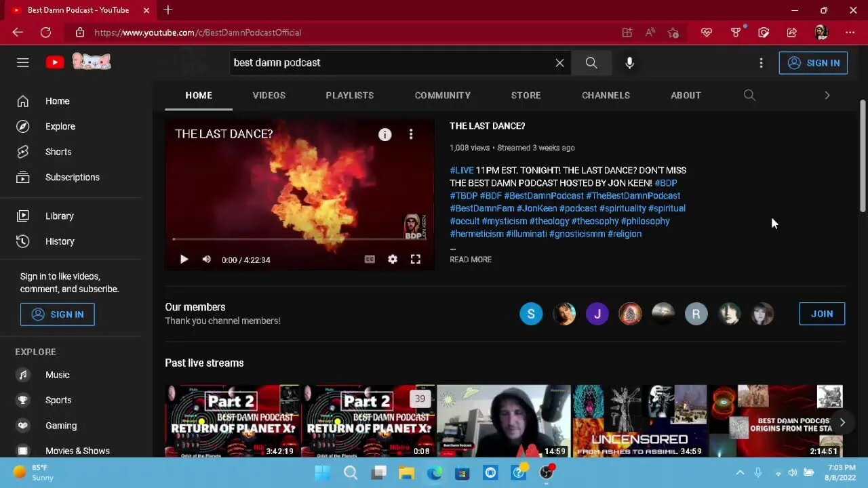This screenshot has height=488, width=868.
Task: Switch to the PLAYLISTS tab
Action: (x=350, y=95)
